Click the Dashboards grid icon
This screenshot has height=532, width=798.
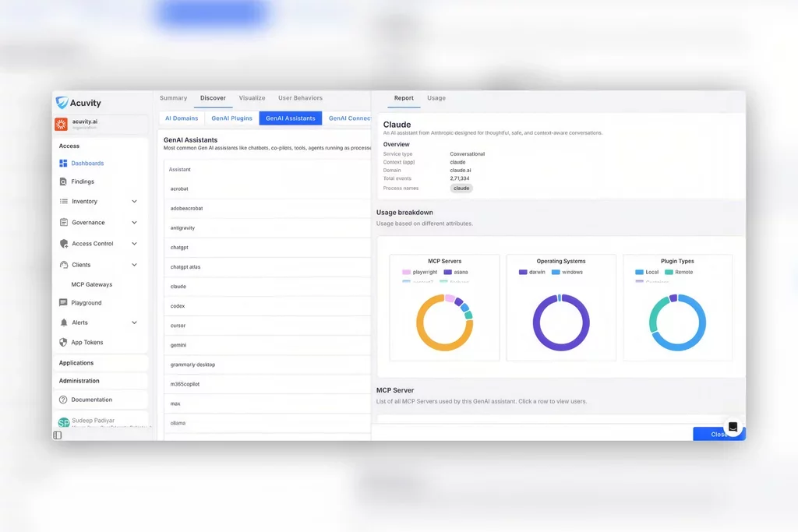[63, 164]
